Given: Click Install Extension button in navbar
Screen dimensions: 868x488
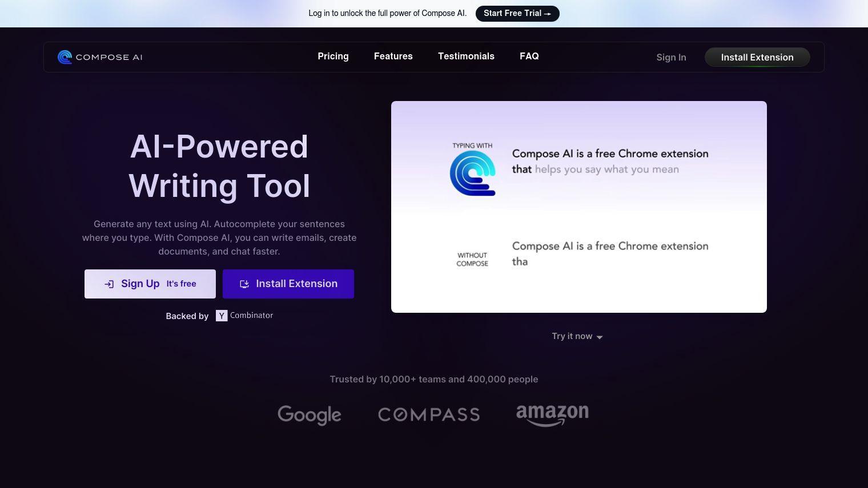Looking at the screenshot, I should click(757, 57).
